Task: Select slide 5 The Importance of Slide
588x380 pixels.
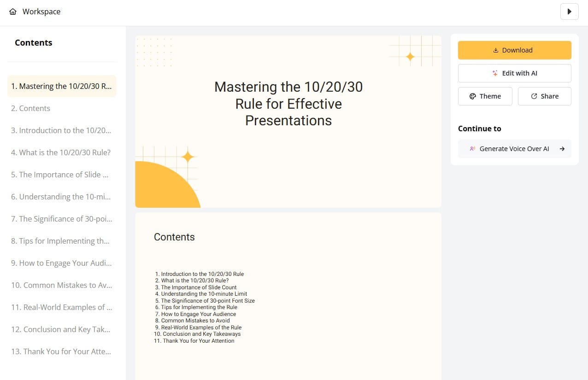Action: coord(62,175)
